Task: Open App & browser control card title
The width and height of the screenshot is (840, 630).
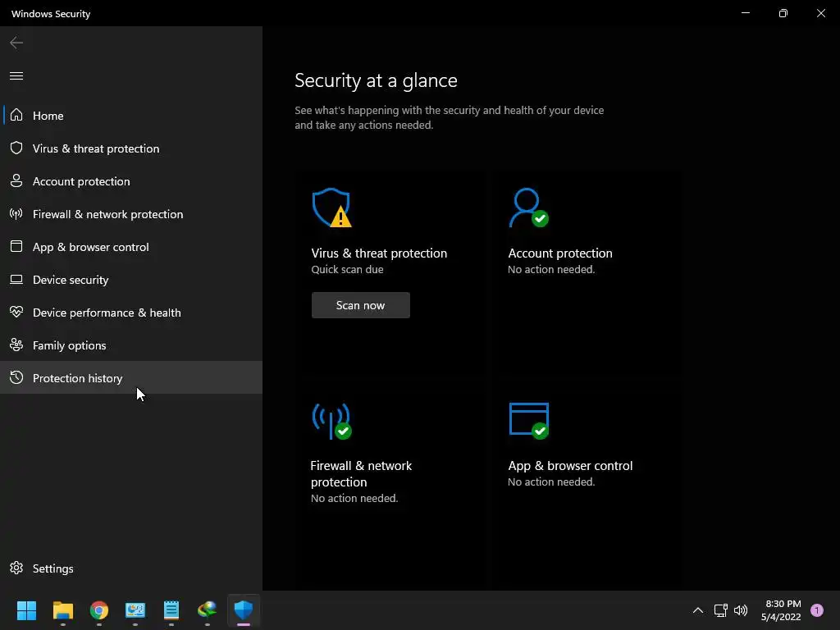Action: pyautogui.click(x=570, y=466)
